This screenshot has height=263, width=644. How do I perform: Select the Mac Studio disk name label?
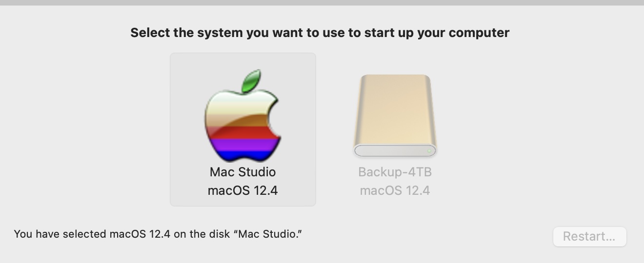pyautogui.click(x=242, y=172)
